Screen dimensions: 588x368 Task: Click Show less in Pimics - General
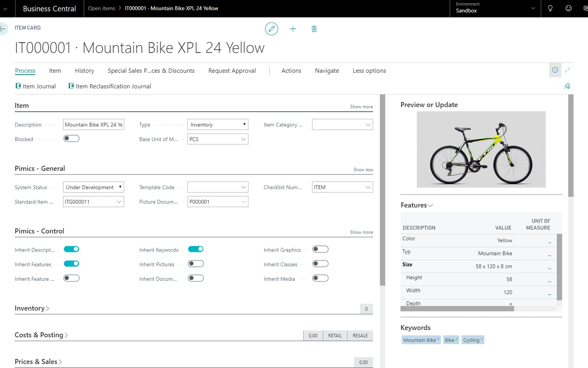363,170
